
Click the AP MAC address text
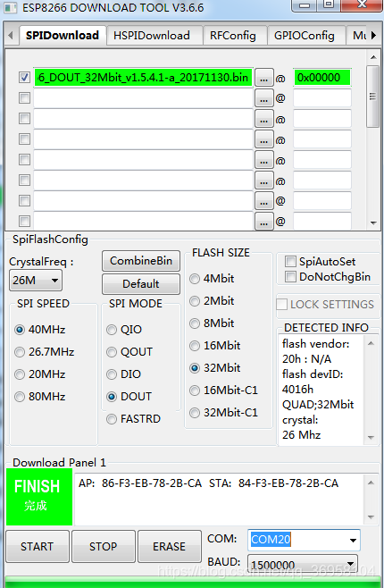pos(140,483)
